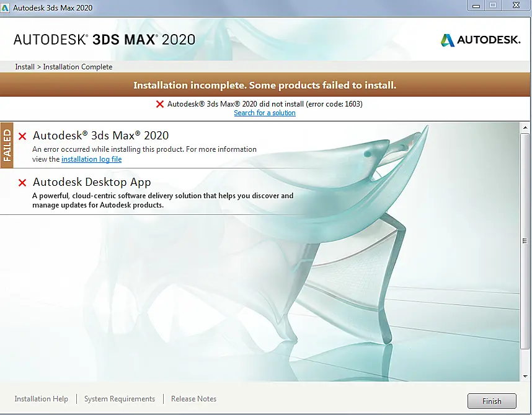Click the scrollbar up arrow

(525, 128)
